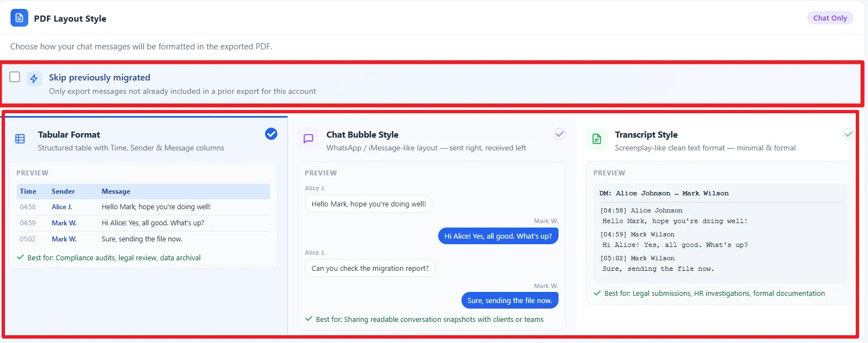
Task: Choose the Transcript Style card title
Action: point(646,134)
